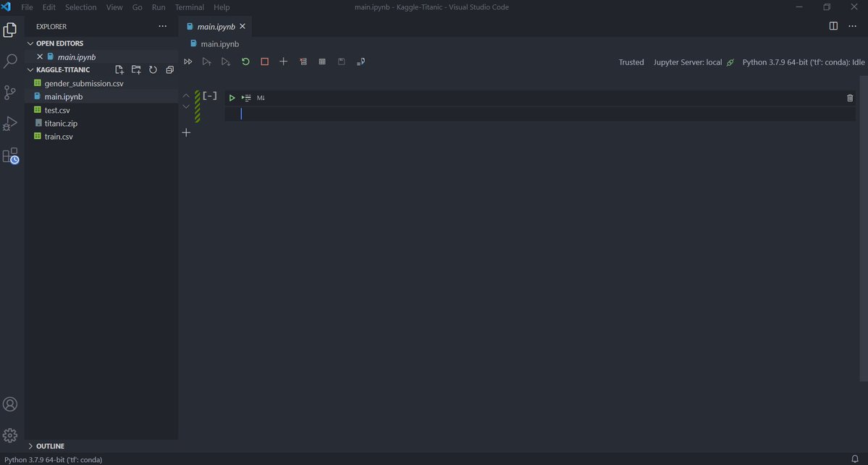Viewport: 868px width, 465px height.
Task: Open the View menu
Action: (x=114, y=7)
